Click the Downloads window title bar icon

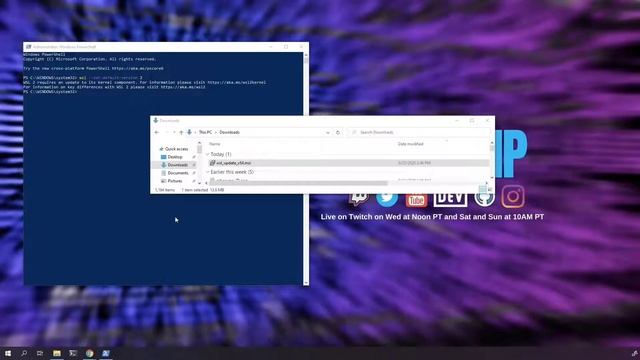[x=156, y=120]
